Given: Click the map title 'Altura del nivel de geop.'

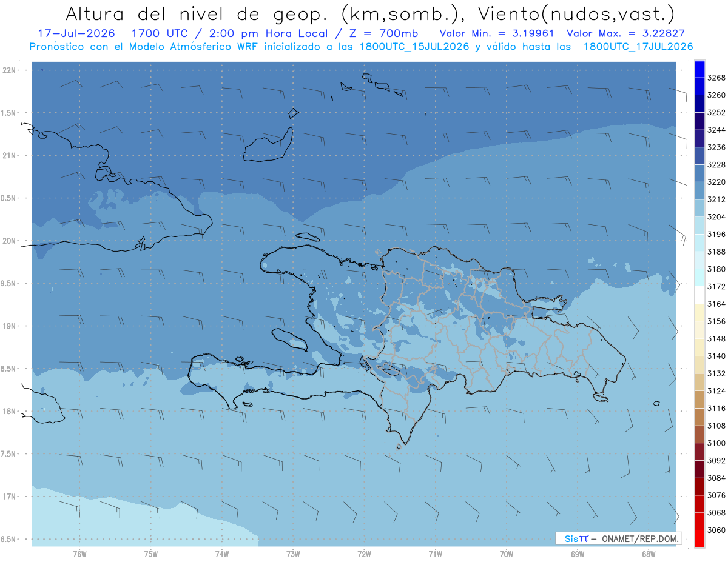Looking at the screenshot, I should (x=197, y=13).
